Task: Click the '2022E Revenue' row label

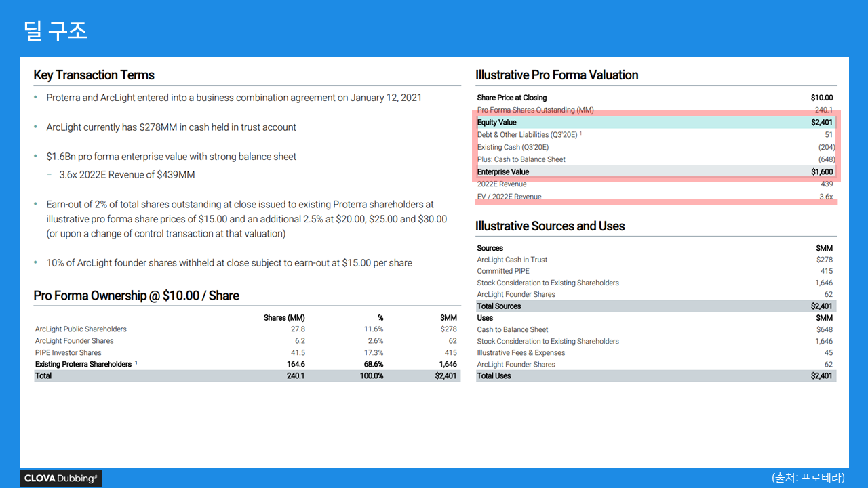Action: [x=502, y=184]
